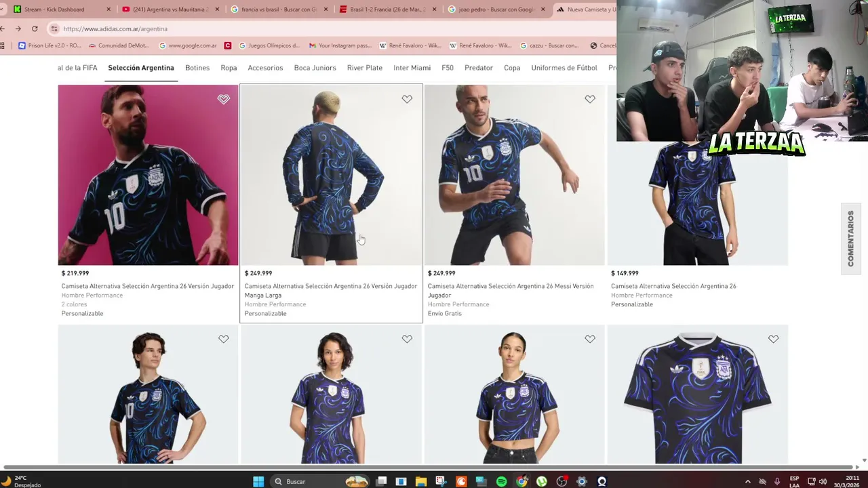The width and height of the screenshot is (868, 488).
Task: Open the weather widget showing 24°C
Action: click(x=22, y=481)
